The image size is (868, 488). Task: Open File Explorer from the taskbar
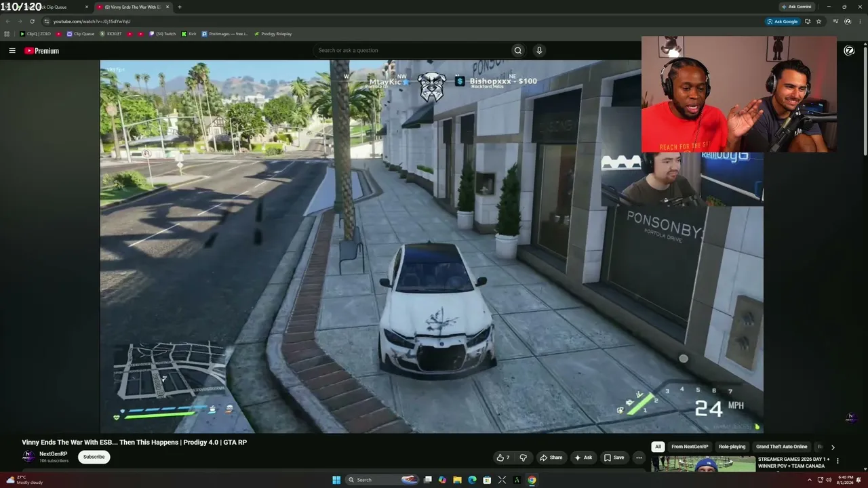[457, 480]
